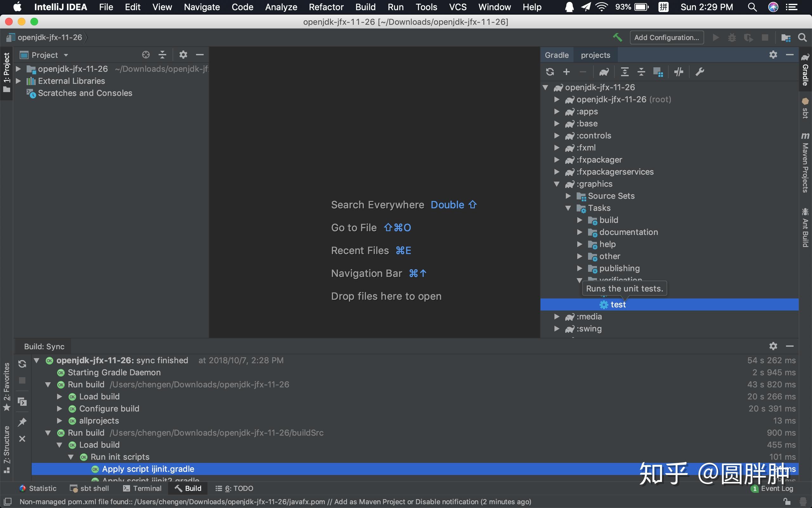The image size is (812, 508).
Task: Hide the Project tool window
Action: 200,55
